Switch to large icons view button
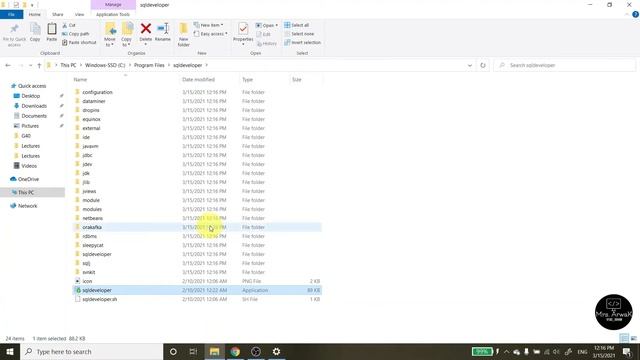This screenshot has height=360, width=640. [x=633, y=338]
